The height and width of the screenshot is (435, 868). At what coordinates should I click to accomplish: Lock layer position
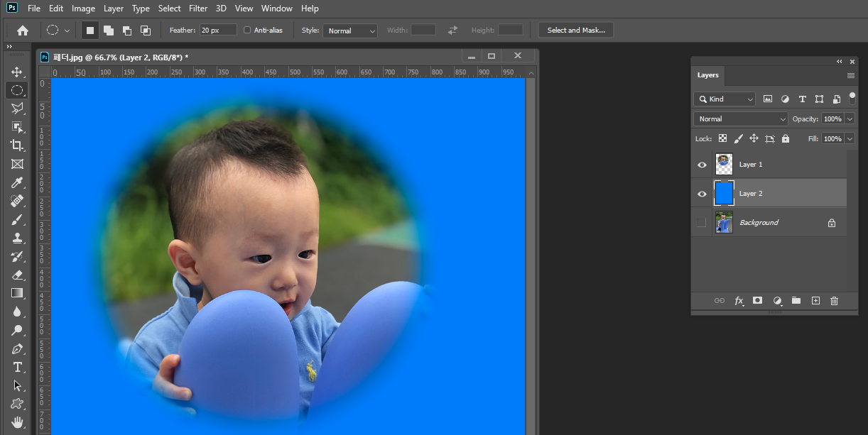[754, 139]
